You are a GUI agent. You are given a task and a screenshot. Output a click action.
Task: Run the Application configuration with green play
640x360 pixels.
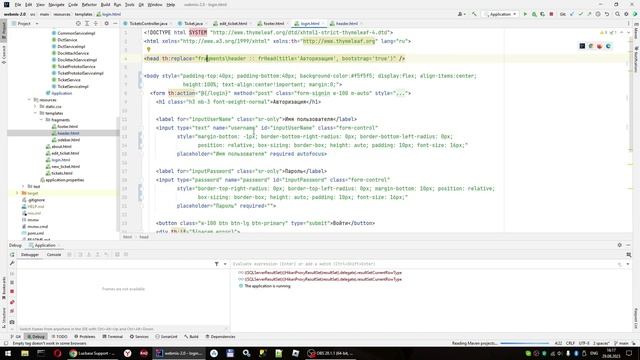point(525,14)
